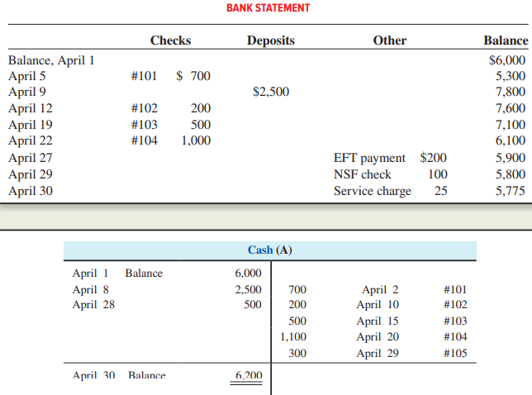The width and height of the screenshot is (532, 395).
Task: Select April 28 date in Cash account
Action: pos(93,305)
